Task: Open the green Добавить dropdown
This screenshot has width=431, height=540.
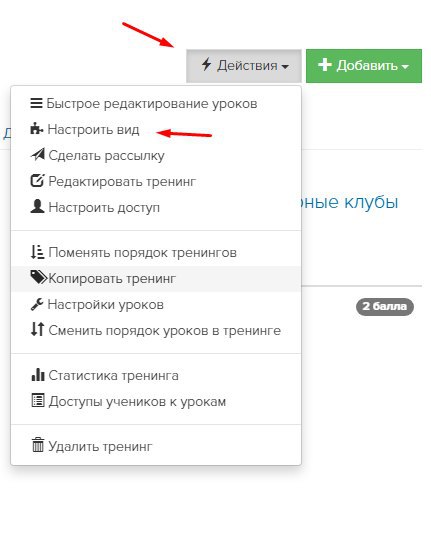Action: 364,65
